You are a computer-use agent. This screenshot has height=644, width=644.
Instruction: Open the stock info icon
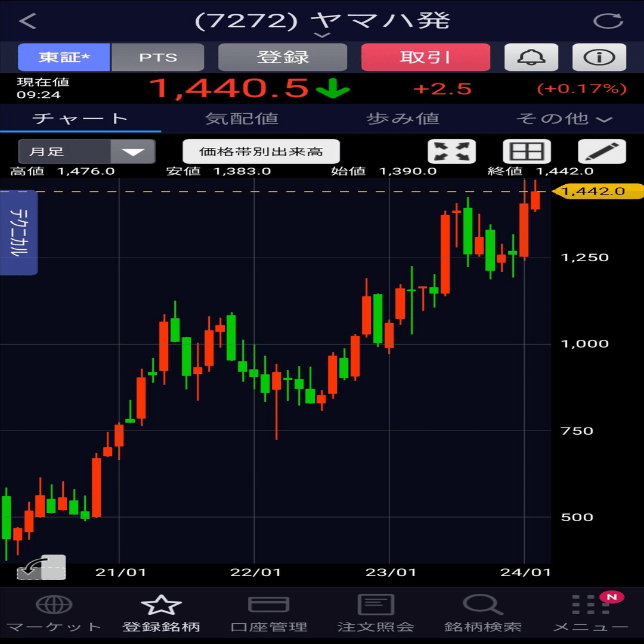click(x=599, y=57)
